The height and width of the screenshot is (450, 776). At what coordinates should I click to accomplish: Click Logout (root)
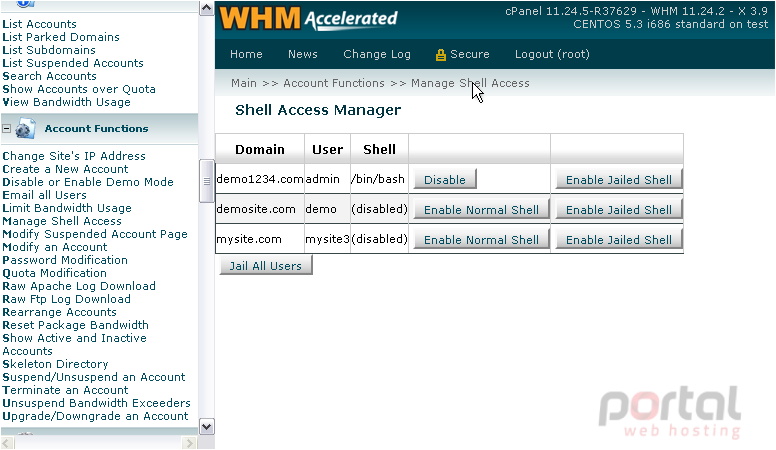552,54
